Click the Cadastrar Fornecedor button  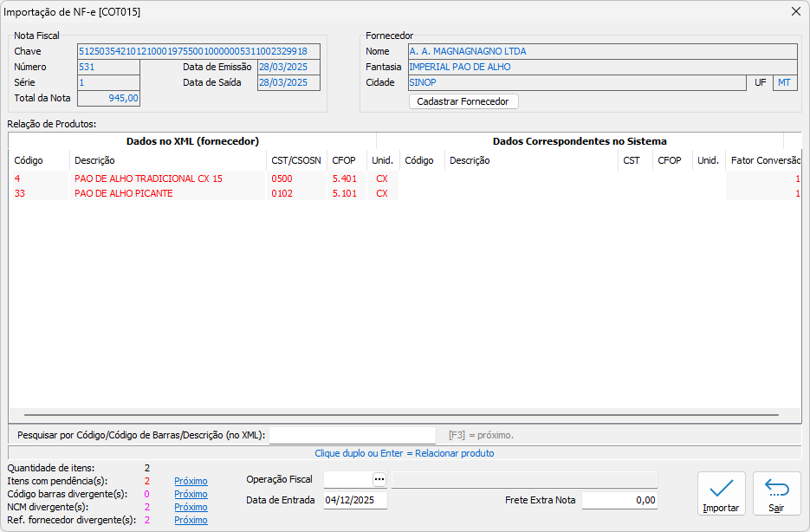point(463,101)
